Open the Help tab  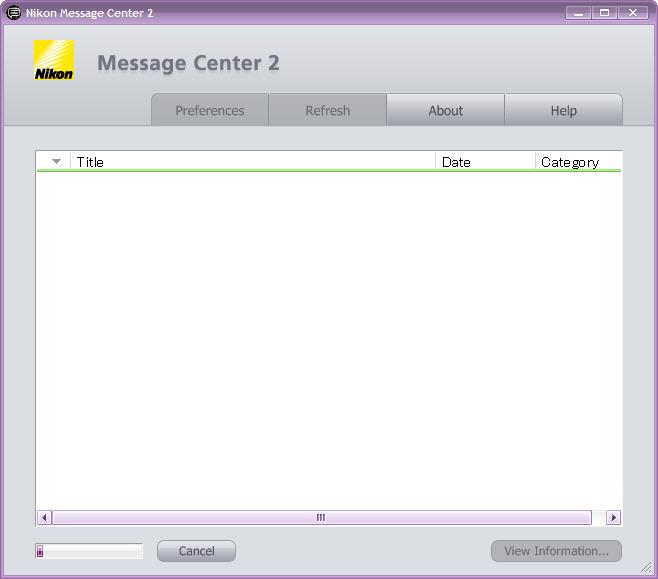click(564, 110)
